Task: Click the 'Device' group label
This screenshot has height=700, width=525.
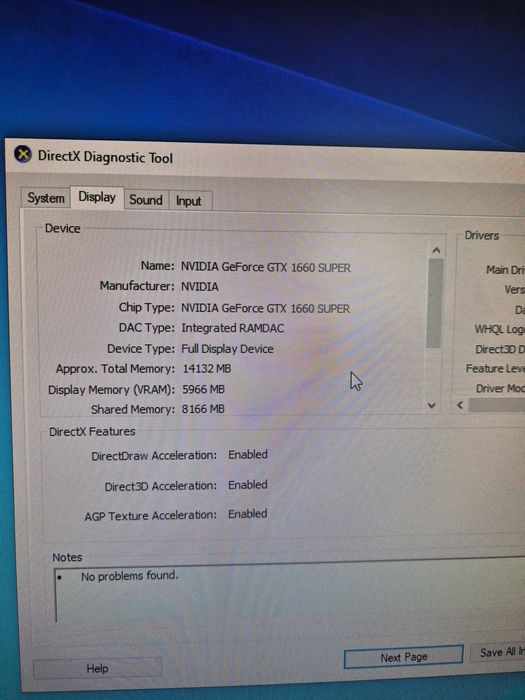Action: pyautogui.click(x=62, y=228)
